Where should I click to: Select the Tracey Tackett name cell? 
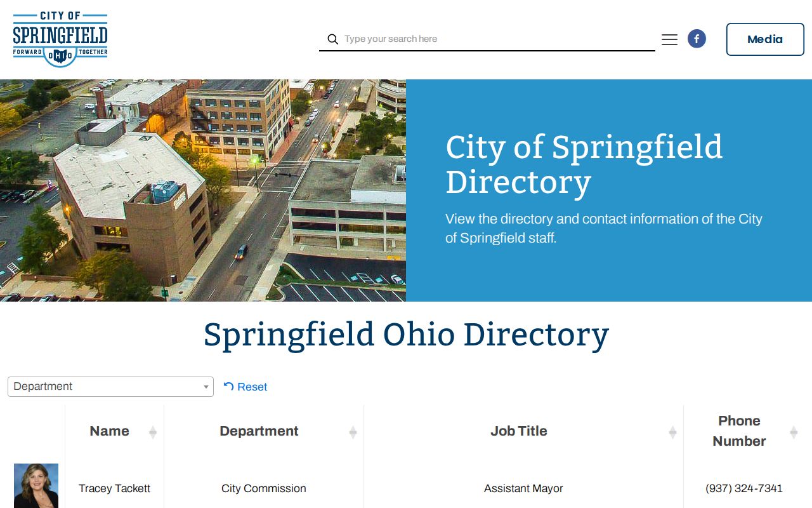pyautogui.click(x=114, y=488)
